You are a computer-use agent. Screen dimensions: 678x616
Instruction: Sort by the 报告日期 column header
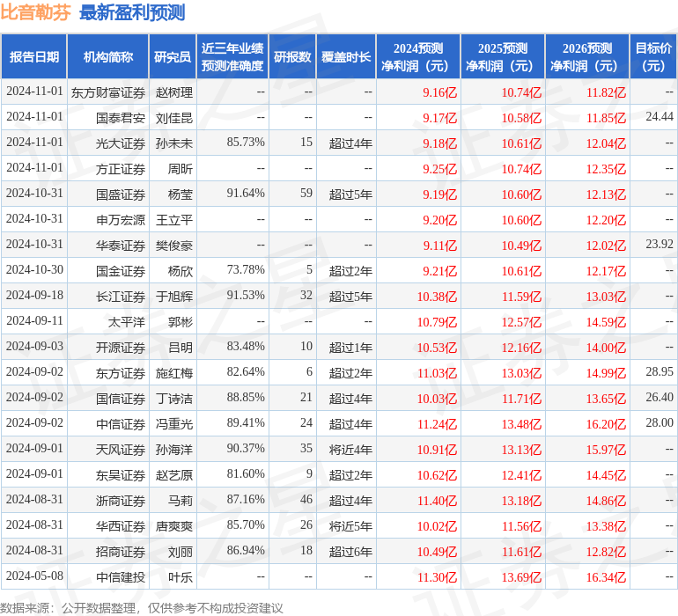point(33,57)
